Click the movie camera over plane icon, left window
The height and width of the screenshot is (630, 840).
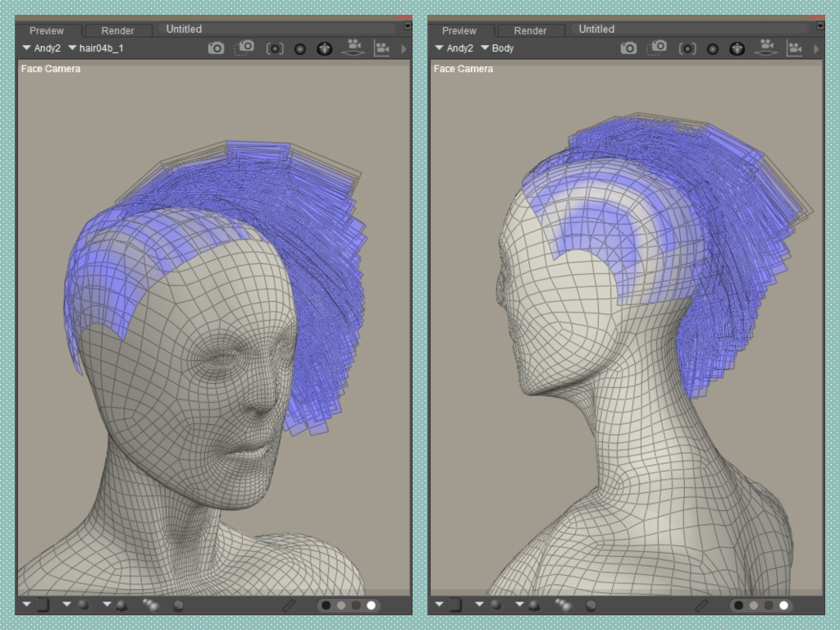[354, 48]
